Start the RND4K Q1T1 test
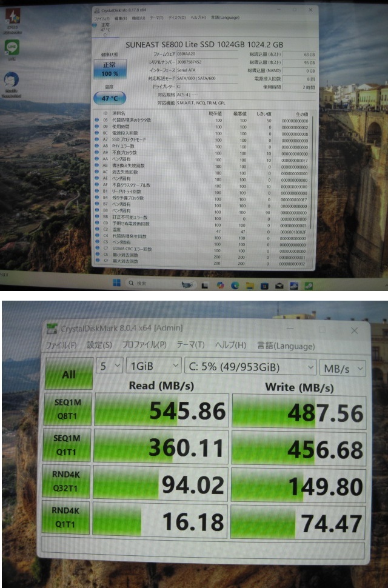Image resolution: width=388 pixels, height=588 pixels. (65, 517)
